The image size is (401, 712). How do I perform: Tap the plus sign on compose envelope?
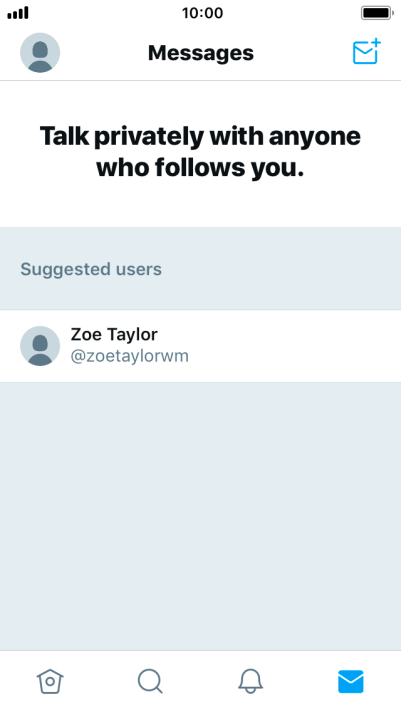tap(376, 44)
